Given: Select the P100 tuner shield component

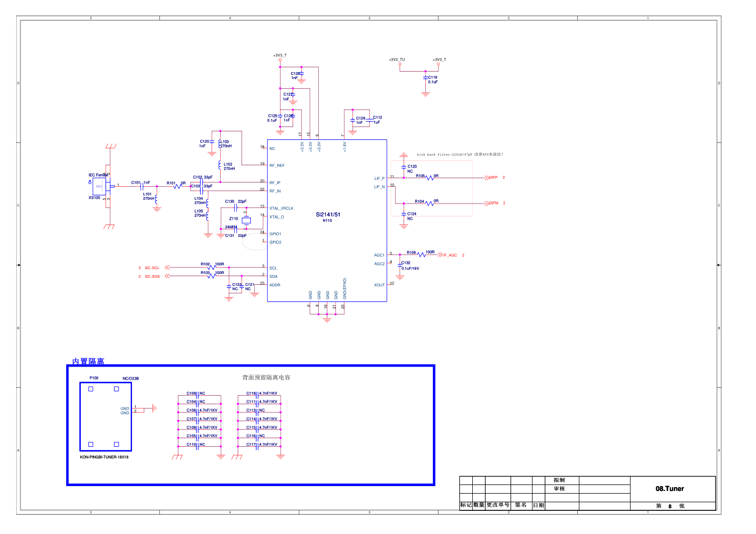Looking at the screenshot, I should 106,417.
